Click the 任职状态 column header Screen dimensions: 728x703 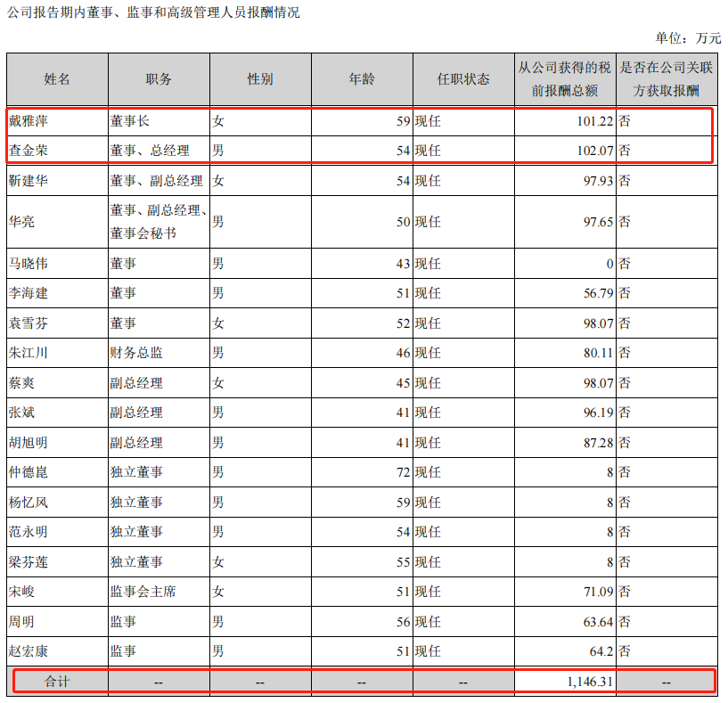(x=463, y=79)
